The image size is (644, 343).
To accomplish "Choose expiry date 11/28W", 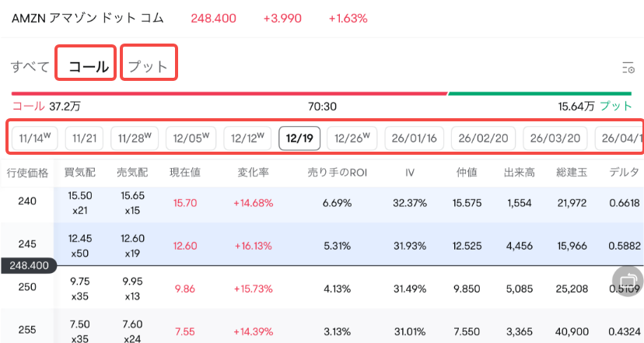I will click(x=135, y=138).
